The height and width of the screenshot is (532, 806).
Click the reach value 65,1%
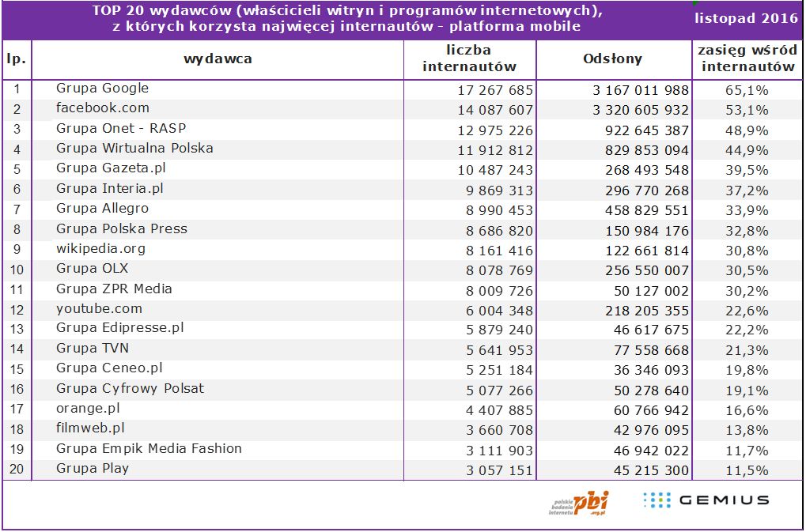pyautogui.click(x=747, y=91)
